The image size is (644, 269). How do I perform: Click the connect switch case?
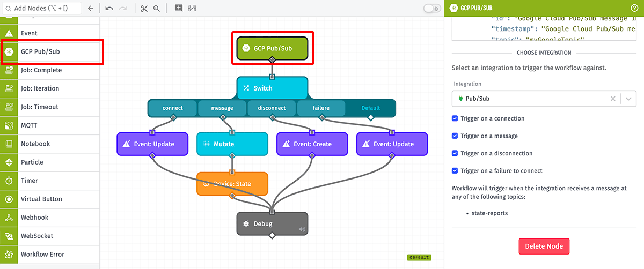[x=172, y=108]
